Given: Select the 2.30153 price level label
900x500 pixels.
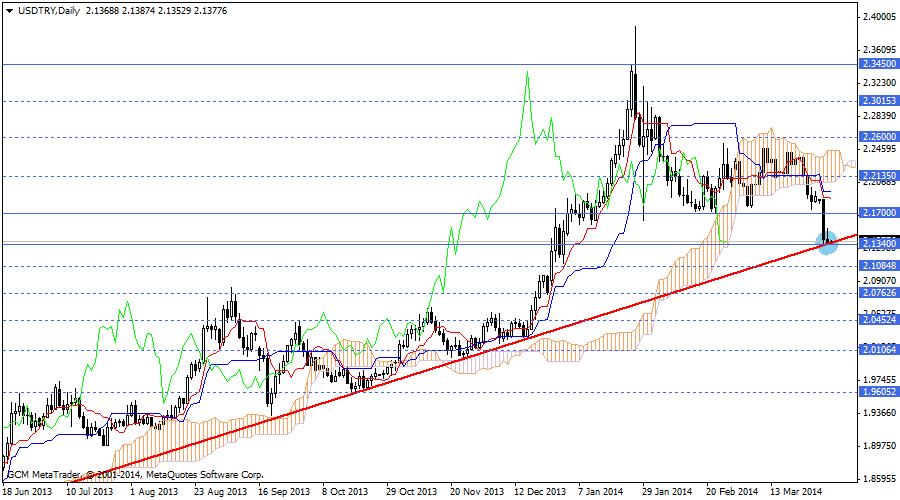Looking at the screenshot, I should point(879,100).
